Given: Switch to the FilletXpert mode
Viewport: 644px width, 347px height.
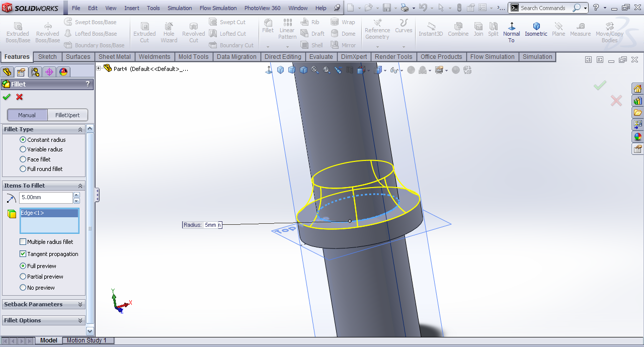Looking at the screenshot, I should tap(67, 115).
